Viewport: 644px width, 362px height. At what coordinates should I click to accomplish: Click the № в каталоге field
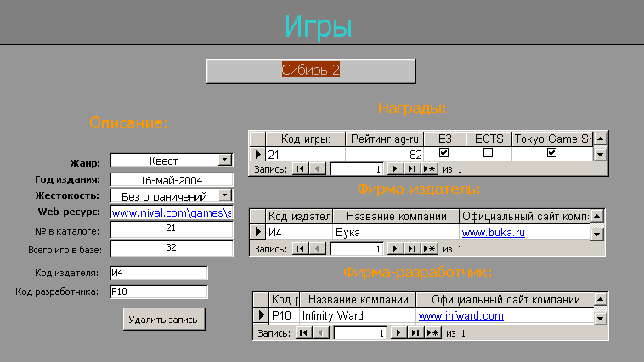(x=172, y=229)
